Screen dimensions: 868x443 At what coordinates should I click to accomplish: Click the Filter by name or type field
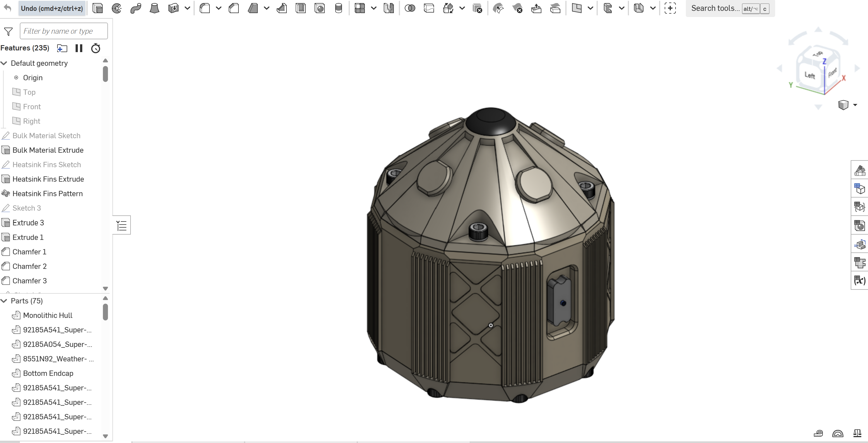click(x=64, y=31)
